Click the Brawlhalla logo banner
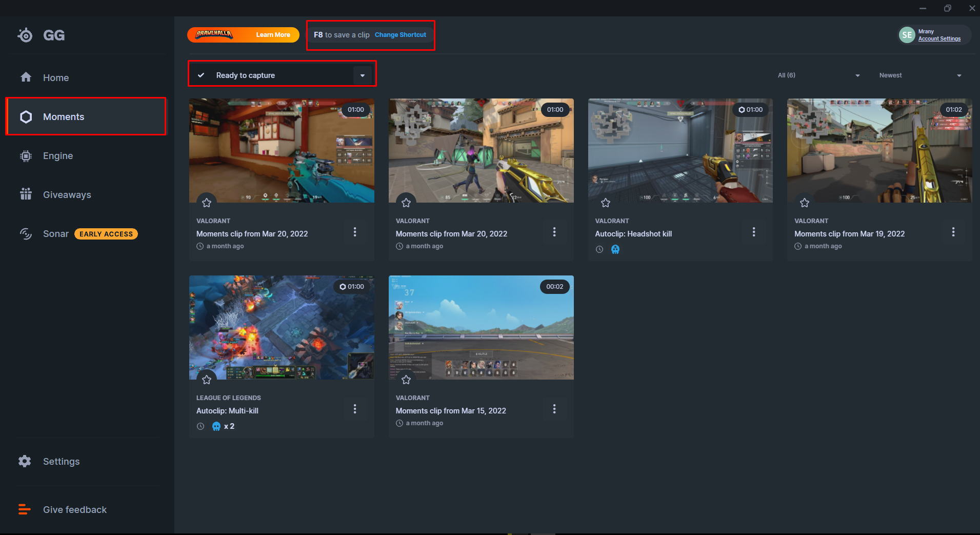The height and width of the screenshot is (535, 980). pos(214,34)
